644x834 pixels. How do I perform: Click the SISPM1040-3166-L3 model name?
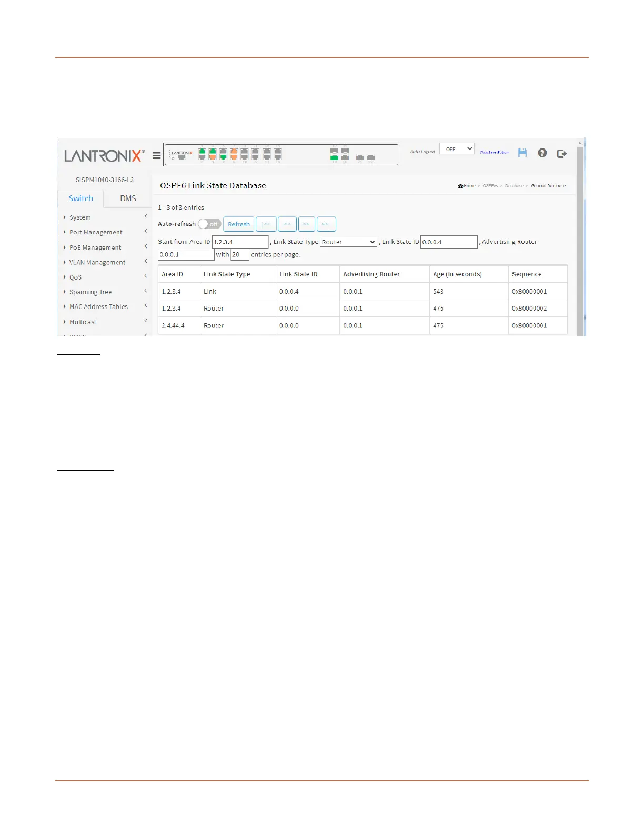tap(105, 180)
